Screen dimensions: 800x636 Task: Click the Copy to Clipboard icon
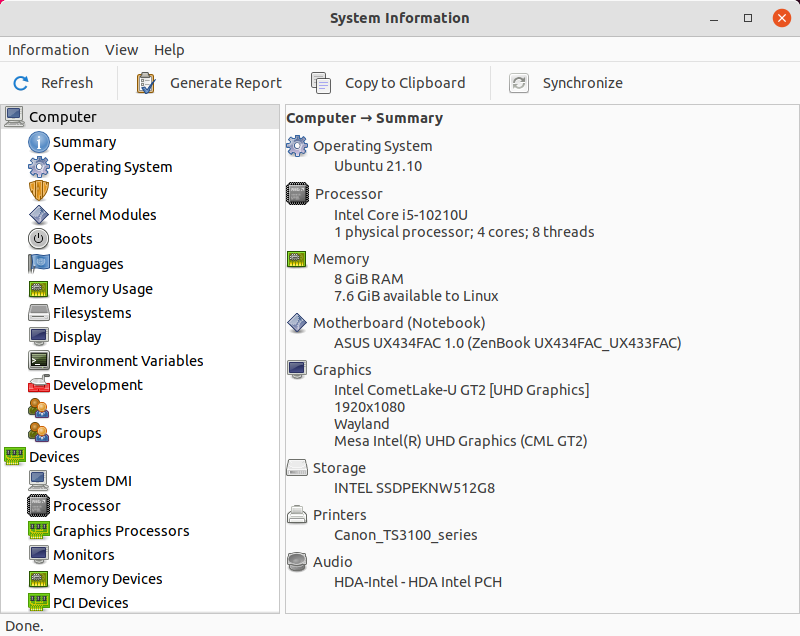point(321,83)
